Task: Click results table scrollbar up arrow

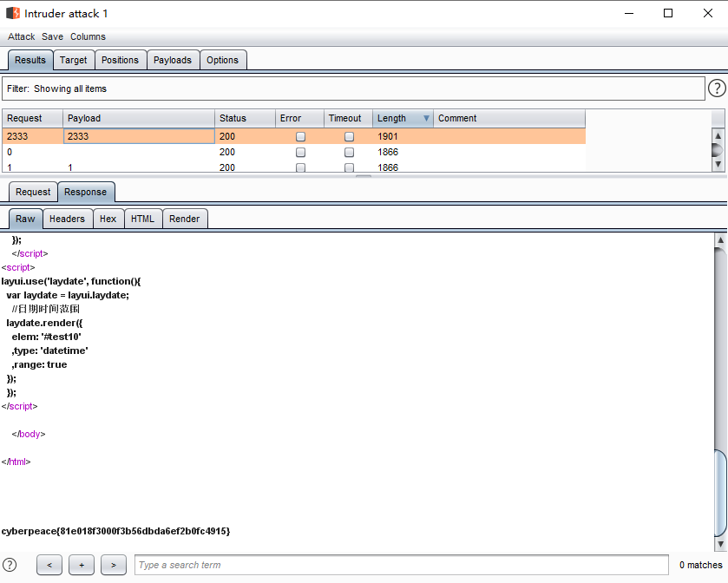Action: pyautogui.click(x=718, y=136)
